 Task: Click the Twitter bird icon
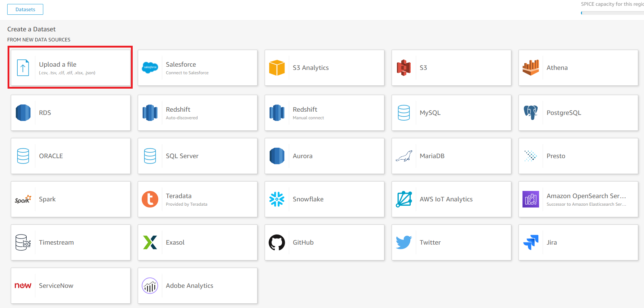coord(404,242)
